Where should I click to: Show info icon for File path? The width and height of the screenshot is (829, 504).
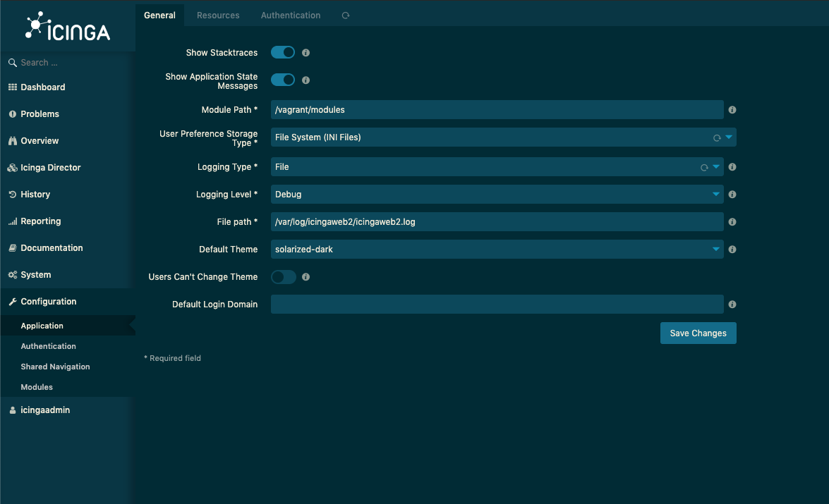(732, 222)
